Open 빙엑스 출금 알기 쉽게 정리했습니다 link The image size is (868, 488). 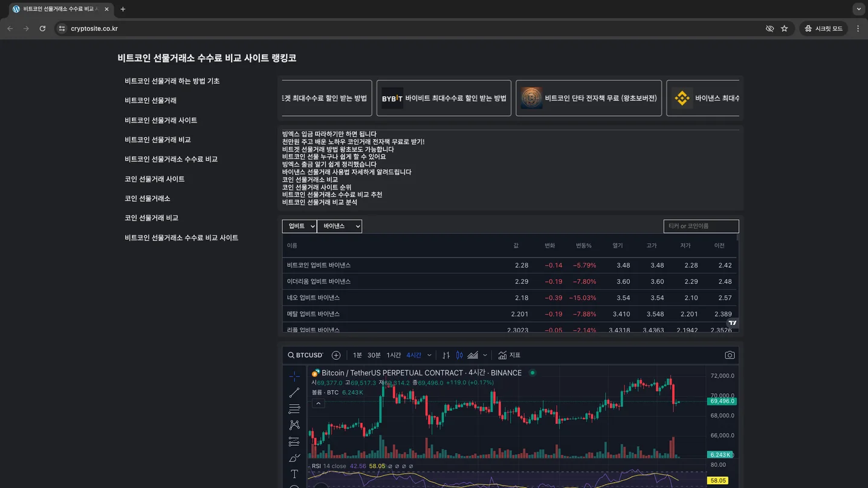click(x=329, y=164)
